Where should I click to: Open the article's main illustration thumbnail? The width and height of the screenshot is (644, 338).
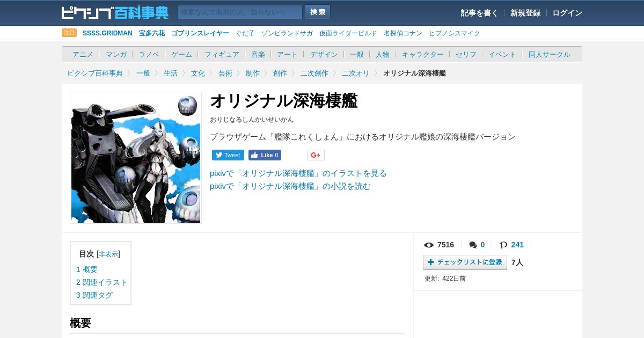click(x=136, y=158)
